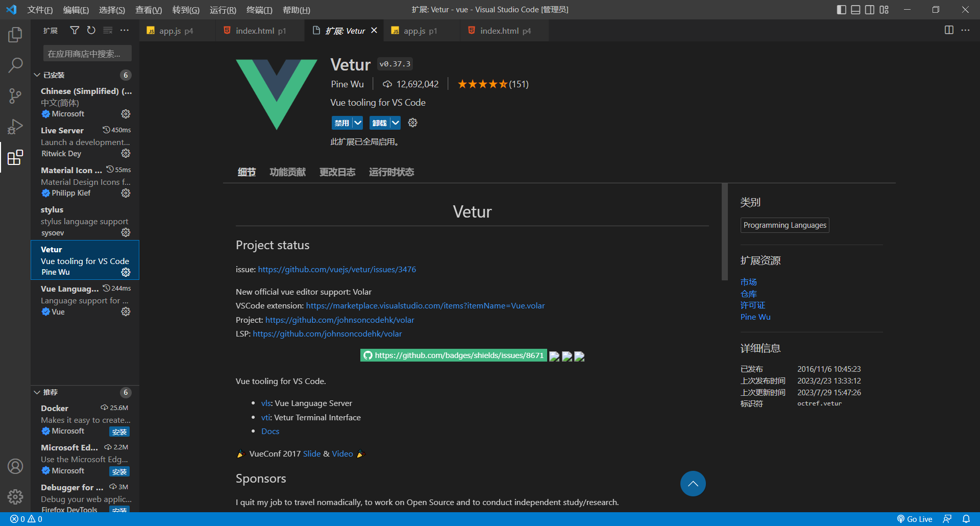Open the Vetur detail page settings gear
Image resolution: width=980 pixels, height=526 pixels.
point(413,123)
